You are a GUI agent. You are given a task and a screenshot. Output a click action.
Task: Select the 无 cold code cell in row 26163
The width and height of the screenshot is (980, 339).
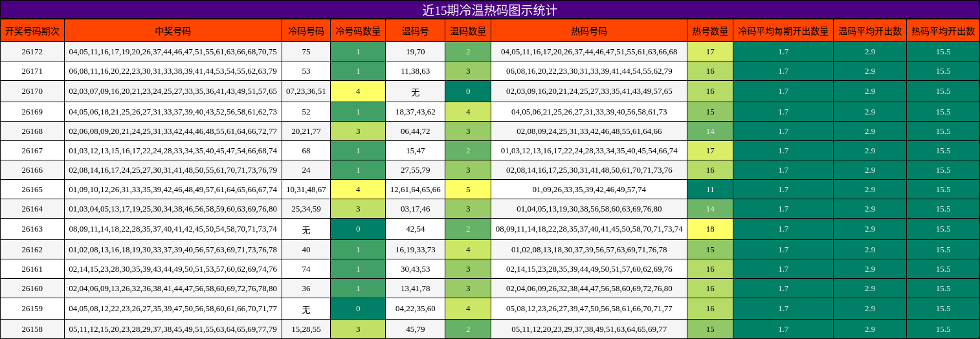pos(306,229)
